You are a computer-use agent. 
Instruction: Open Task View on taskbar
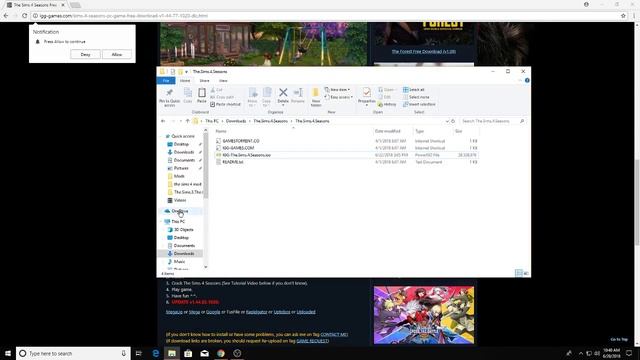[x=139, y=353]
